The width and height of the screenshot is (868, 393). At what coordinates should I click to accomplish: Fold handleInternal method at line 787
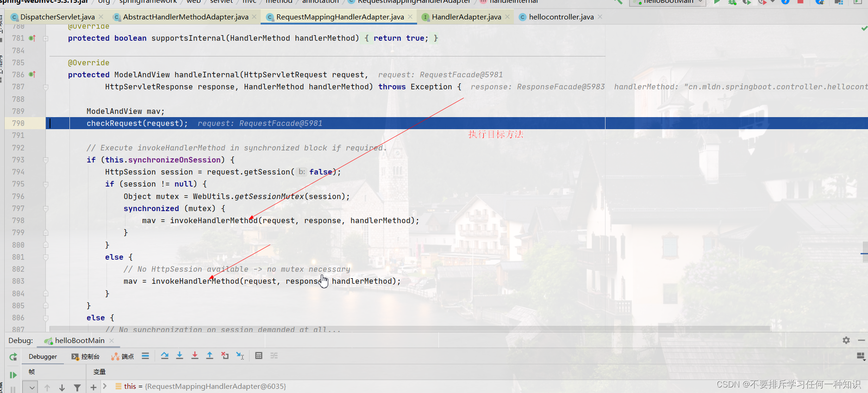click(x=46, y=87)
